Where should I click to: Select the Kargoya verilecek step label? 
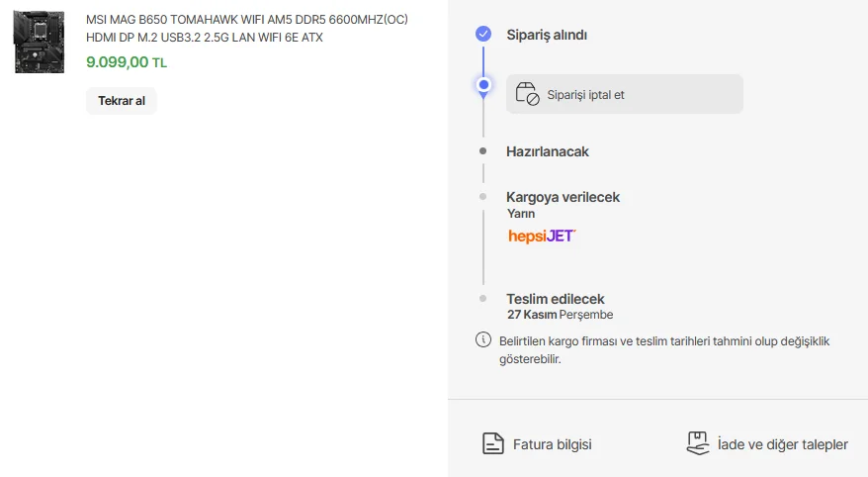click(563, 197)
